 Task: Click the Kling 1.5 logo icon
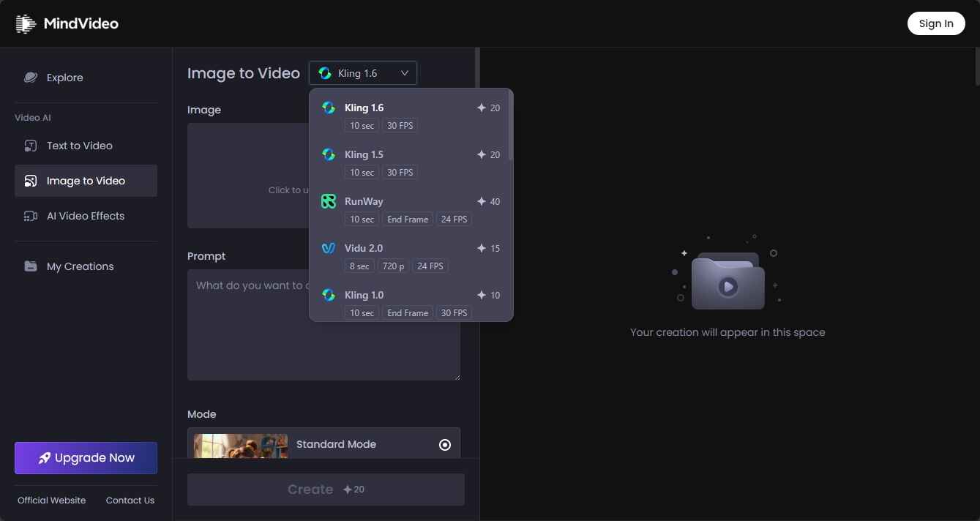(329, 154)
